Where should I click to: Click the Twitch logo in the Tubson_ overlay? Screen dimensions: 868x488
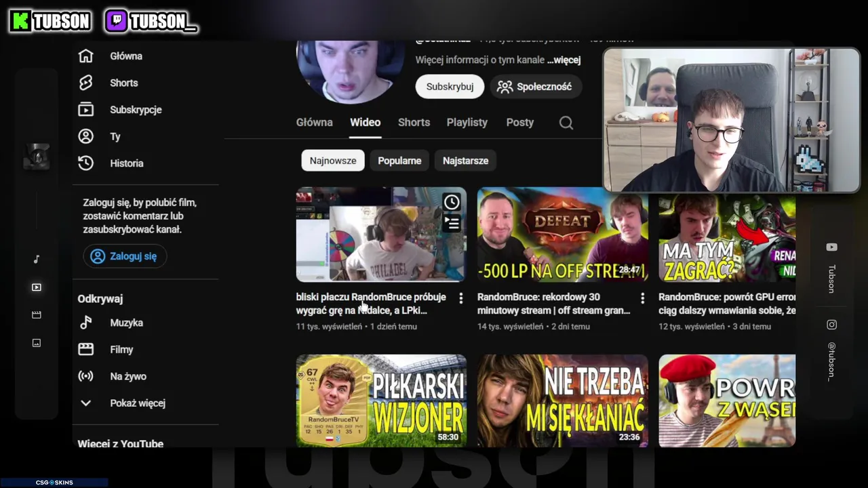tap(117, 21)
